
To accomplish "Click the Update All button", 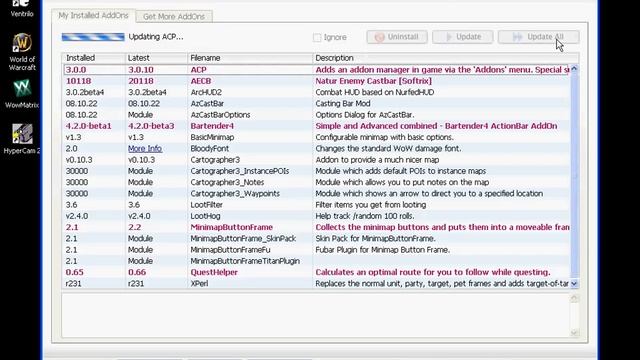I will point(538,37).
